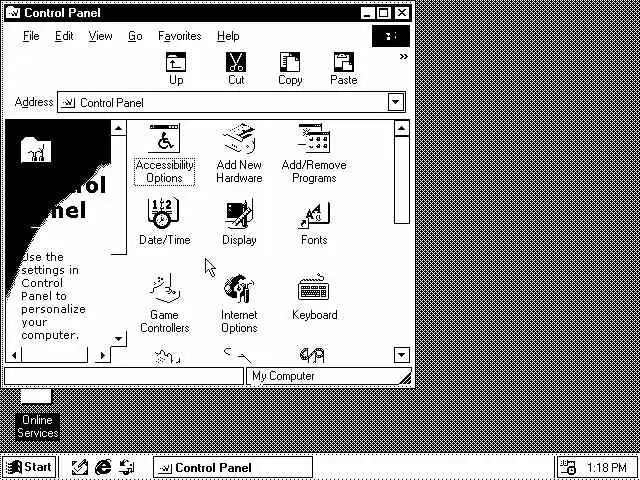This screenshot has height=480, width=640.
Task: Open the Accessibility Options icon
Action: point(164,155)
